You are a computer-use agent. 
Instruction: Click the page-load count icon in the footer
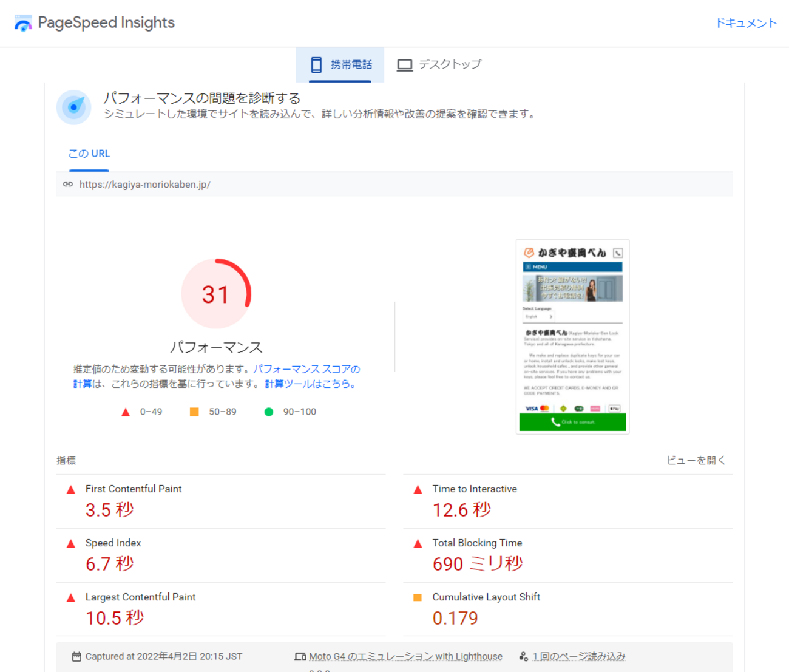[523, 657]
